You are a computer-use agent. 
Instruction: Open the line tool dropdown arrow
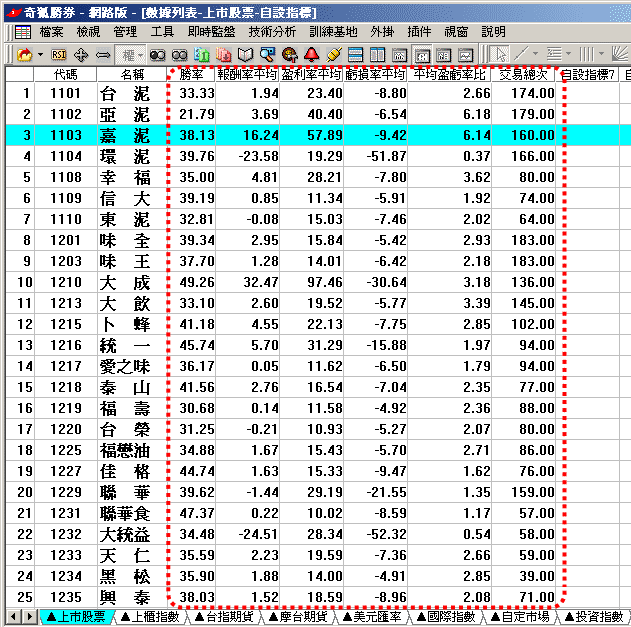pyautogui.click(x=535, y=54)
